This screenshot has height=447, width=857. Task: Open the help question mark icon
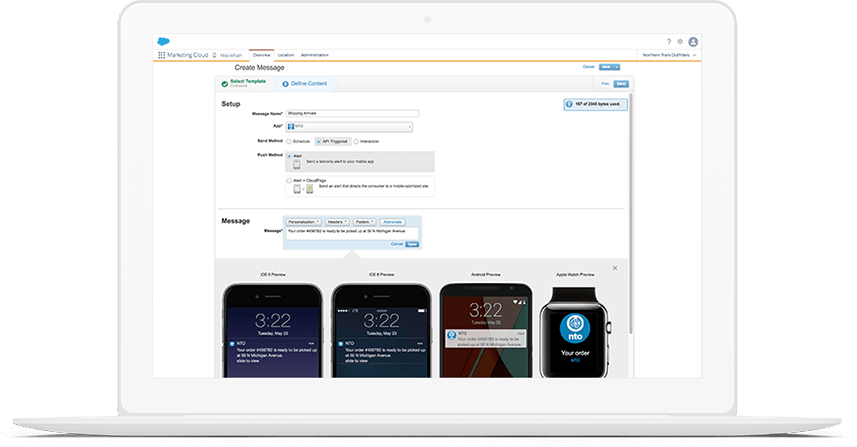pyautogui.click(x=668, y=42)
